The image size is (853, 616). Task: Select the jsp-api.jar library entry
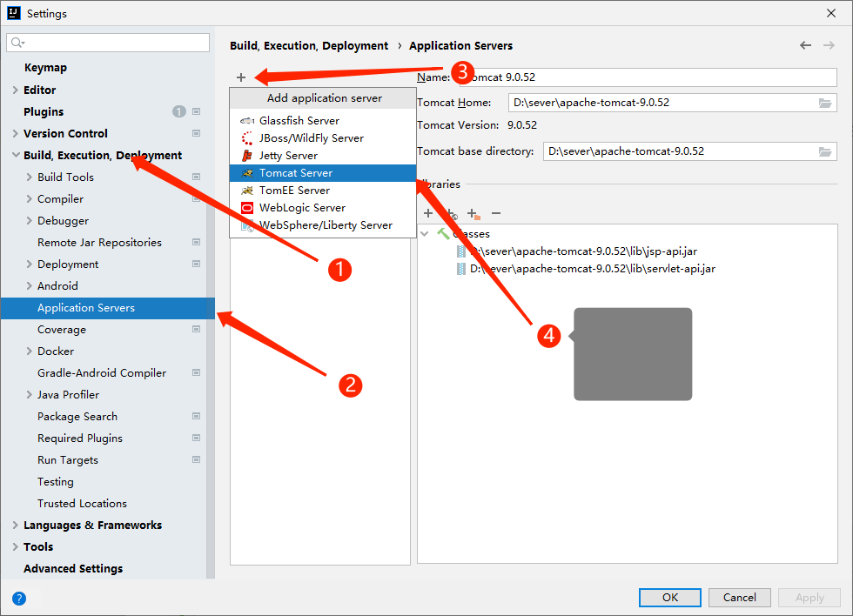pyautogui.click(x=576, y=251)
